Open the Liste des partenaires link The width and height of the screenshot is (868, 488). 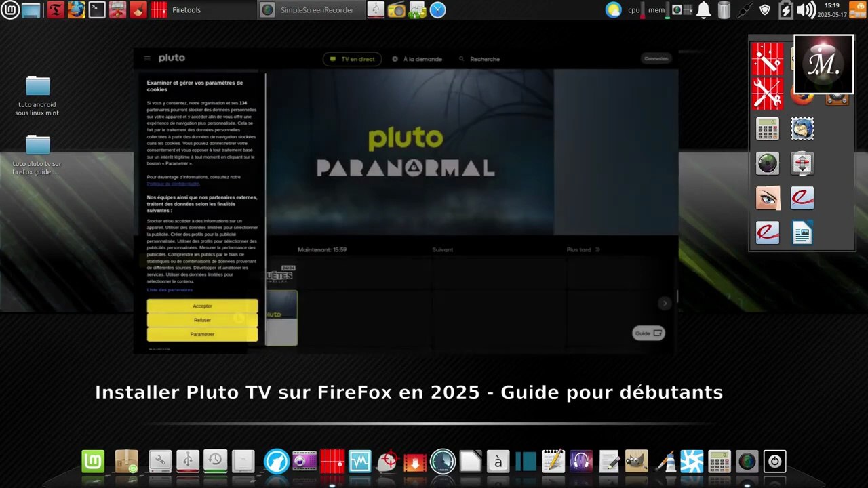pyautogui.click(x=170, y=290)
